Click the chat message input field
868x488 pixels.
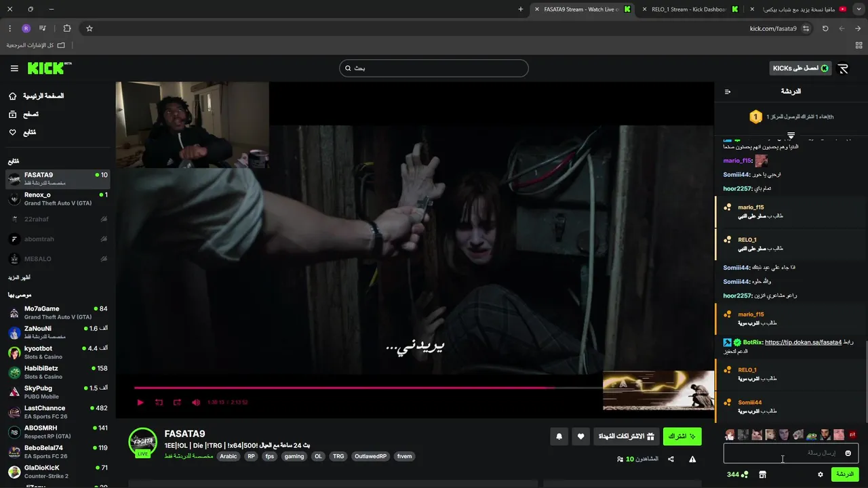[791, 453]
